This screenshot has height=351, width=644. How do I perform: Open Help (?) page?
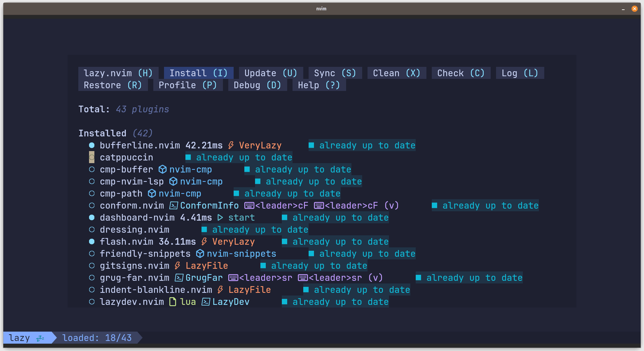[x=319, y=85]
